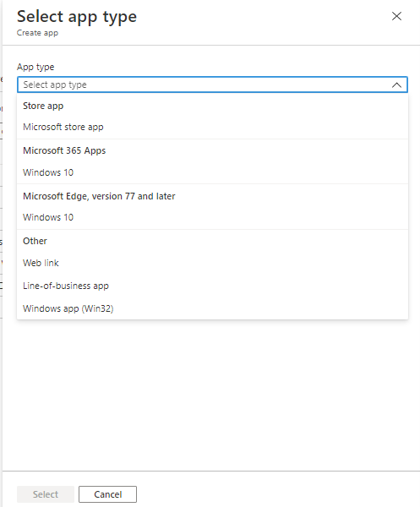Collapse the list using the chevron arrow
This screenshot has height=507, width=420.
pos(396,85)
